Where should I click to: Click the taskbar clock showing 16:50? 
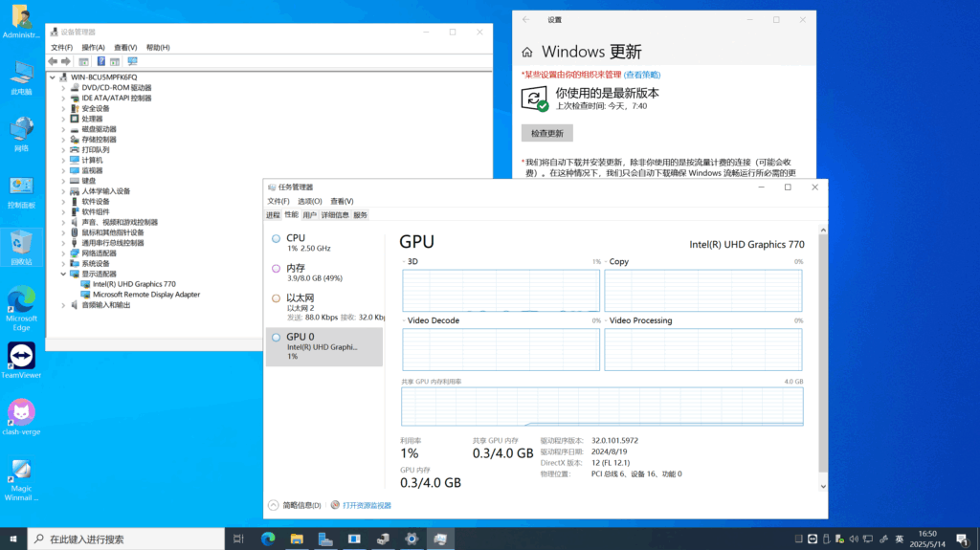(x=927, y=539)
